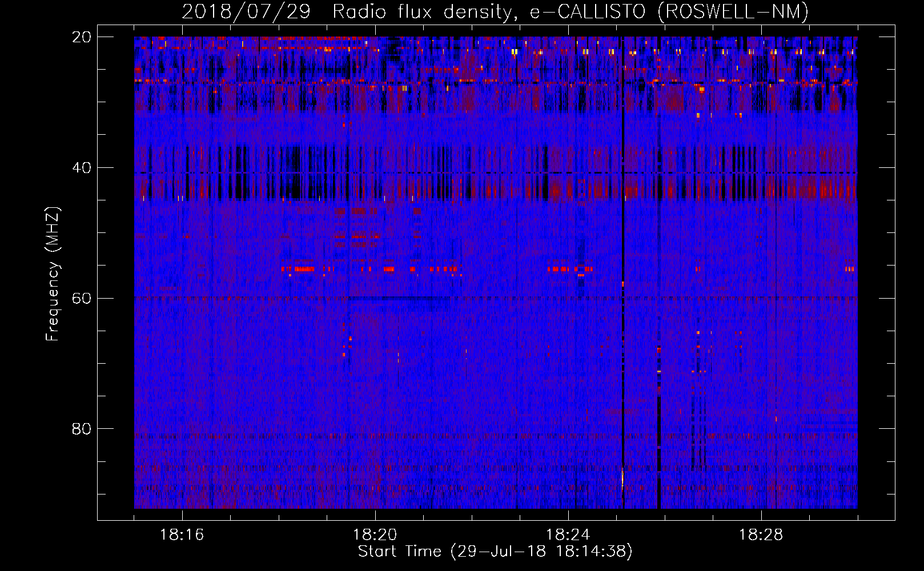Image resolution: width=924 pixels, height=571 pixels.
Task: Select the "Frequency (MHZ)" y-axis label
Action: coord(53,274)
